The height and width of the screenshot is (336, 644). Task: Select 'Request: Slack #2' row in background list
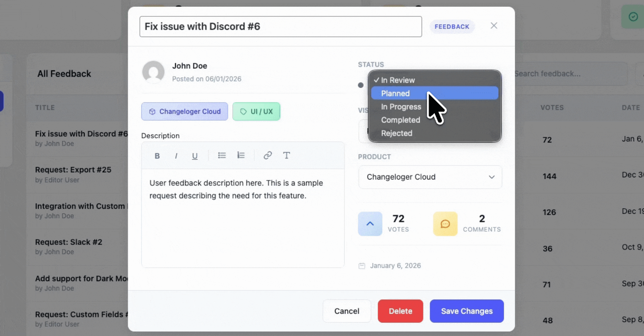click(77, 247)
